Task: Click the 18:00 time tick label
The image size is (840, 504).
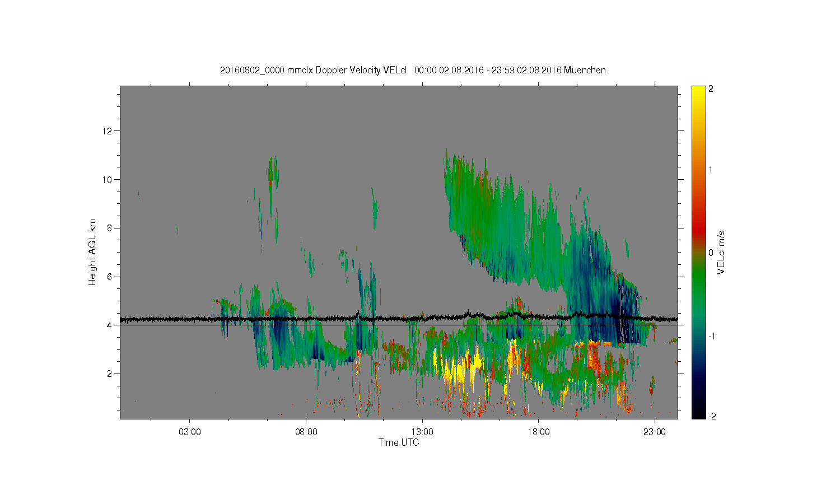Action: coord(539,432)
